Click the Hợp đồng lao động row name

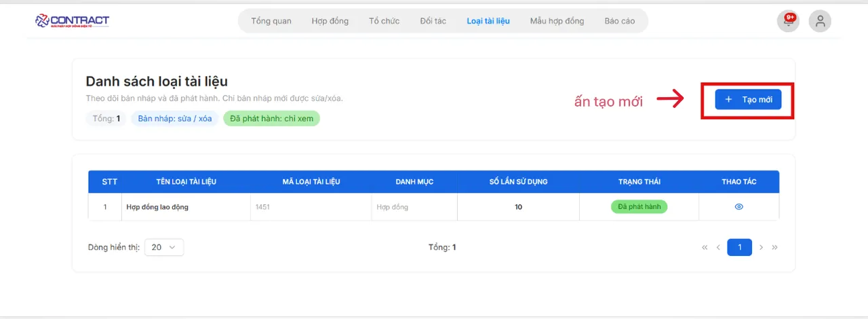[157, 207]
